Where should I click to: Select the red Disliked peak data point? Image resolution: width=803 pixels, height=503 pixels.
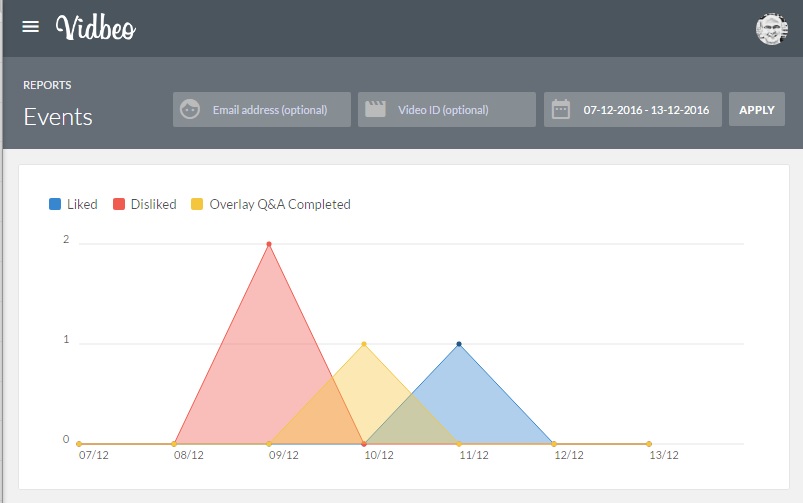[x=269, y=244]
